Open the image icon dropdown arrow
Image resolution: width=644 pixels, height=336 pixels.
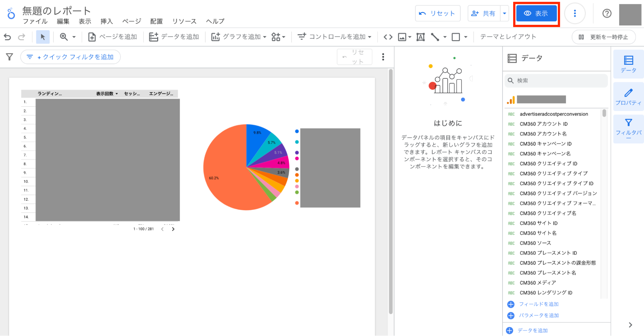coord(410,37)
